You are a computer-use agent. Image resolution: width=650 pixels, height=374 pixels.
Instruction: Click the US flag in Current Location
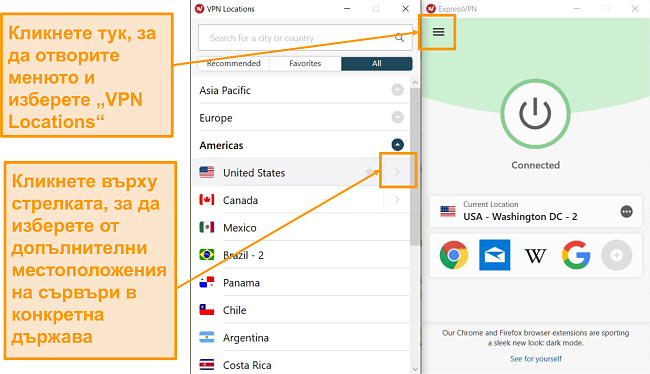click(448, 211)
